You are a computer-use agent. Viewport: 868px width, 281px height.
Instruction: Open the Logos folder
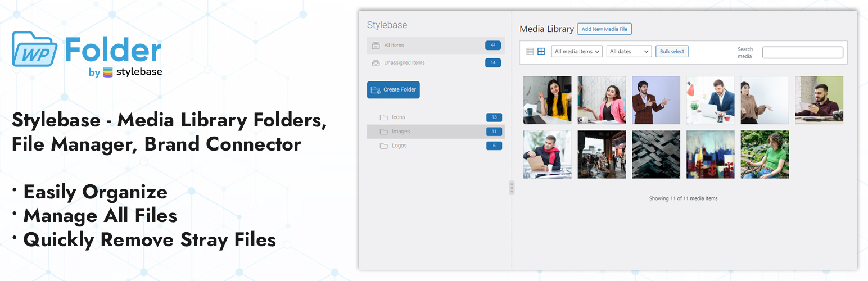tap(436, 146)
